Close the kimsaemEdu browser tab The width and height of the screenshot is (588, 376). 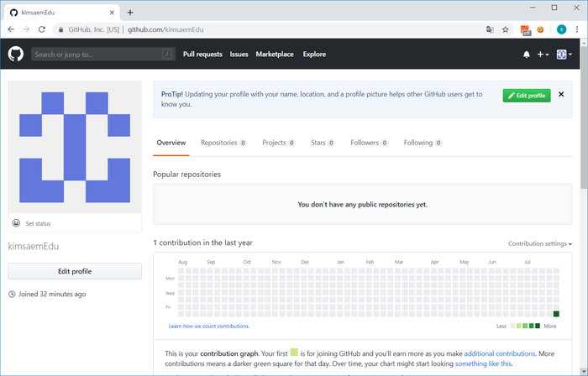pos(112,13)
